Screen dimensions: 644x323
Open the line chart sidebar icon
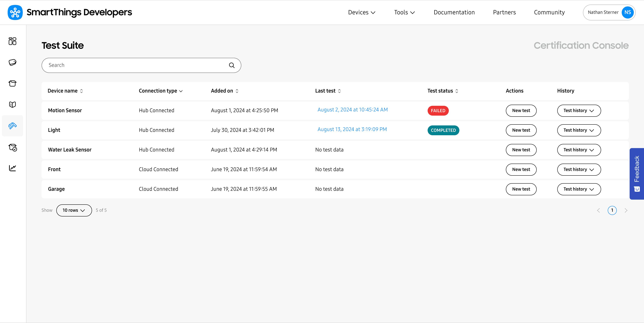(x=12, y=168)
